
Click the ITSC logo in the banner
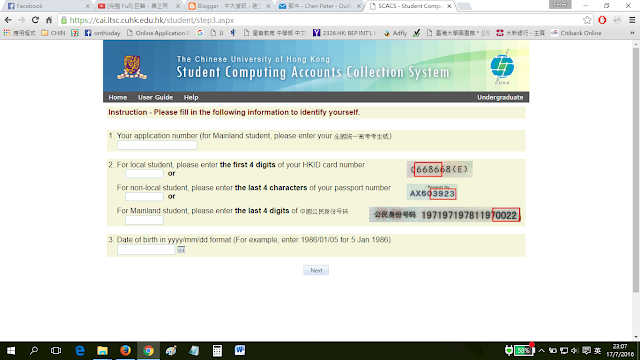502,67
